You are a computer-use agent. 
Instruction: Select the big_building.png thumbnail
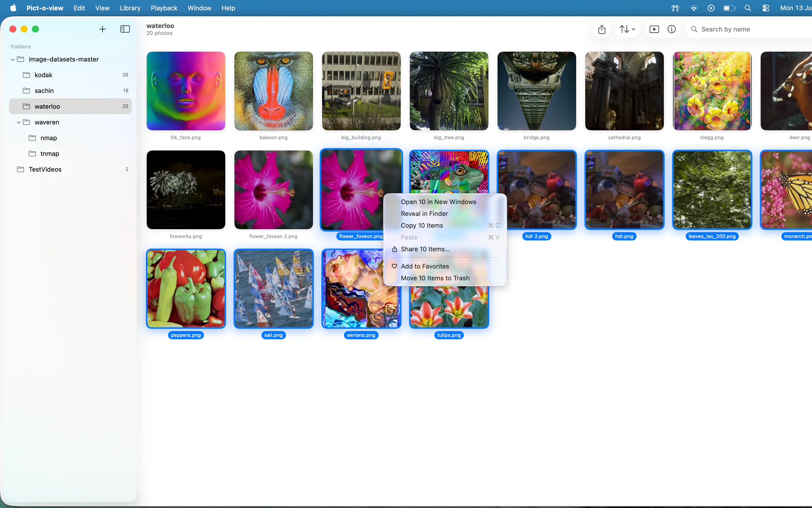point(361,91)
